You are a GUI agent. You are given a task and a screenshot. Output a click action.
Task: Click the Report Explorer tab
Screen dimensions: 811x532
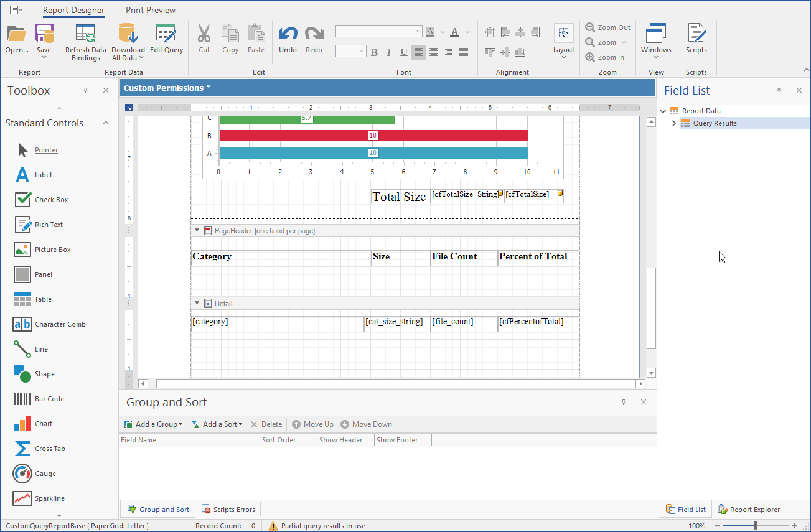tap(749, 510)
